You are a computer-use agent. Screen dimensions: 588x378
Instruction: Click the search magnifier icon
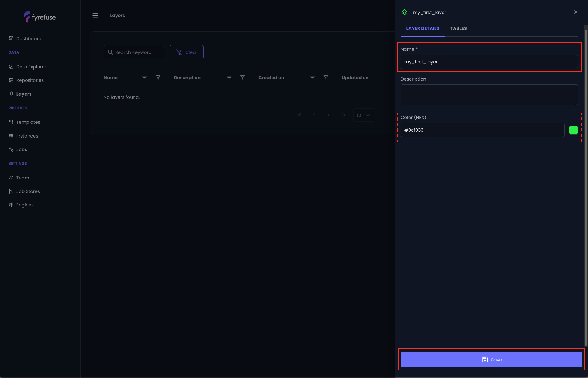tap(111, 52)
